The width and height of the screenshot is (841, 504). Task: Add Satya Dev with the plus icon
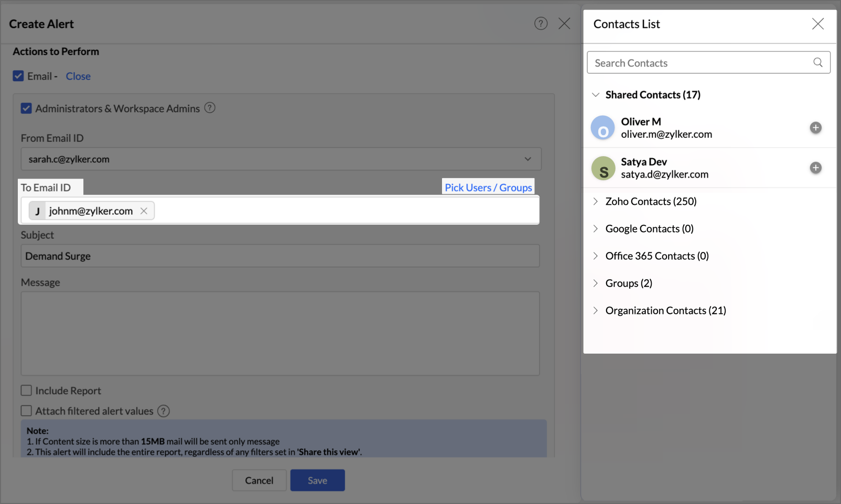click(815, 168)
